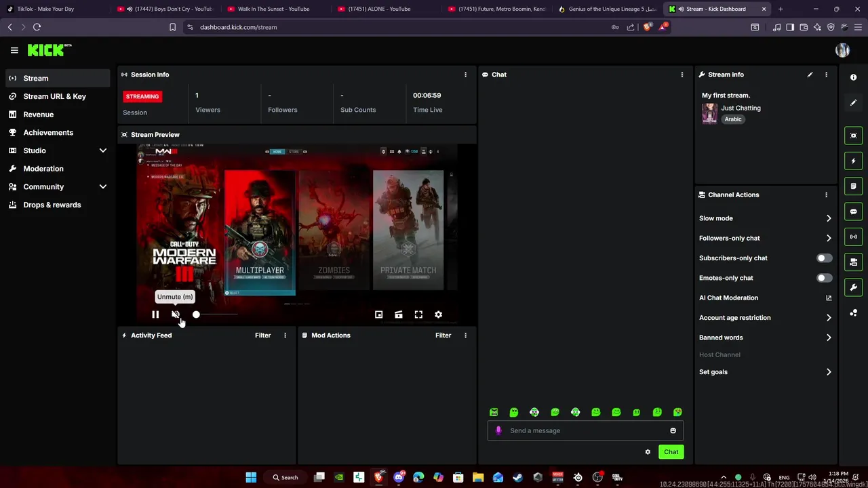
Task: Open the emoji picker in chat box
Action: click(x=673, y=430)
